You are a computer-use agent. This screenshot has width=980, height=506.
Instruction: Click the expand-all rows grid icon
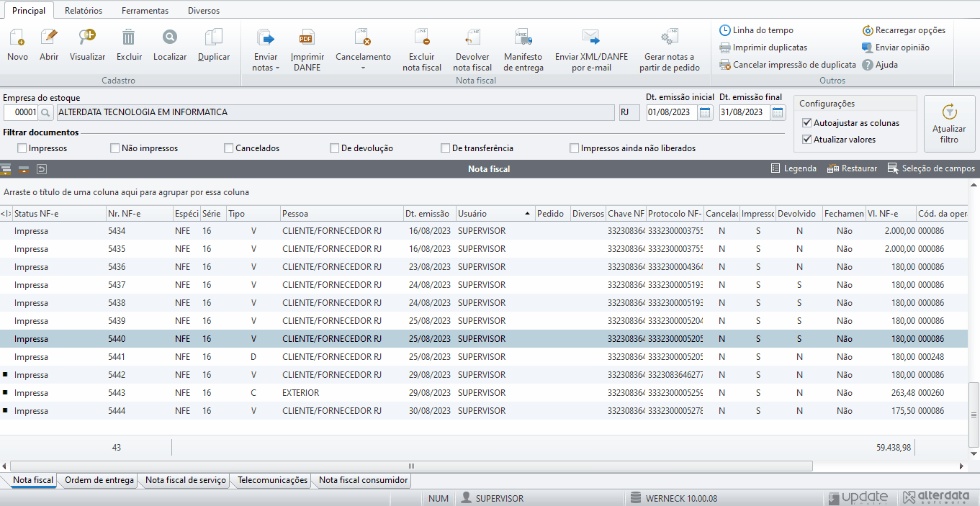pyautogui.click(x=6, y=168)
